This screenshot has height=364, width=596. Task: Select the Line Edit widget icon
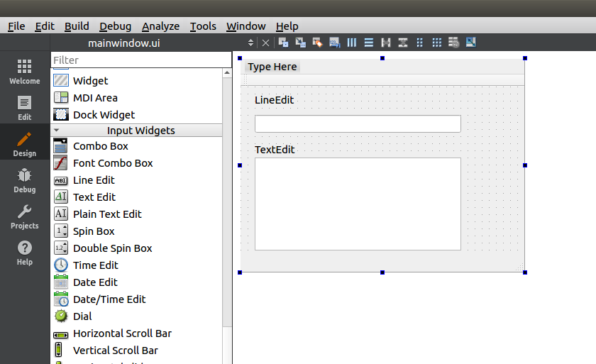[61, 180]
